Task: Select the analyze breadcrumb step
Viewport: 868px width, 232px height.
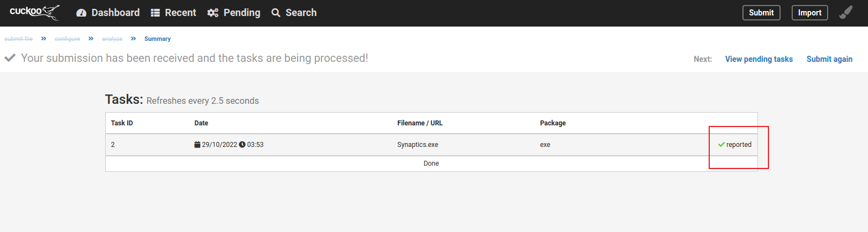Action: (112, 39)
